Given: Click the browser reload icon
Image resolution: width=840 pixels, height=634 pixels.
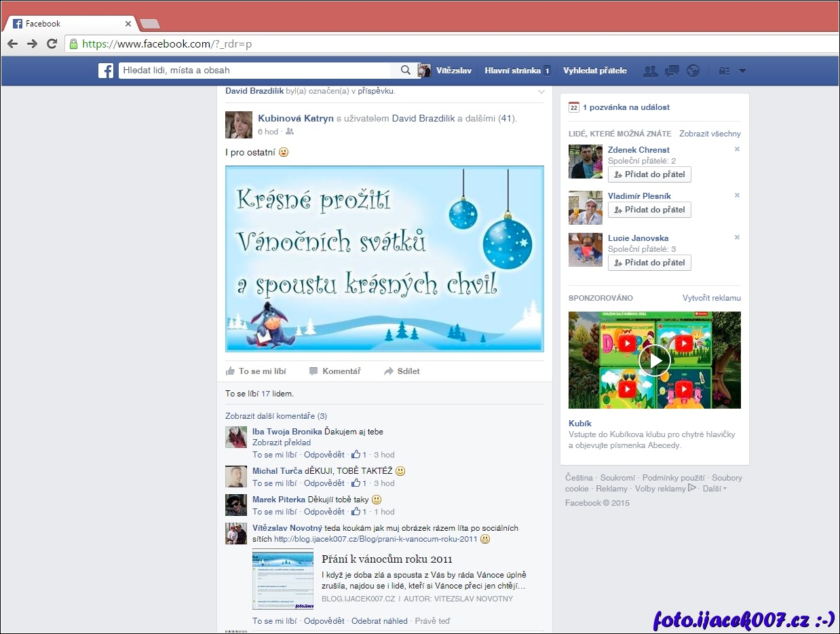Looking at the screenshot, I should pyautogui.click(x=52, y=44).
